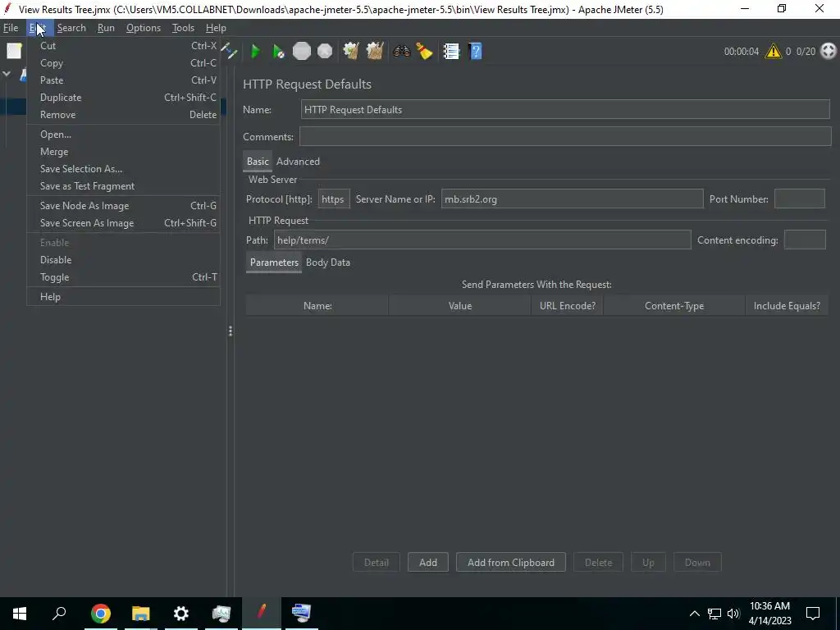Choose Copy from Edit menu
The height and width of the screenshot is (630, 840).
123,63
